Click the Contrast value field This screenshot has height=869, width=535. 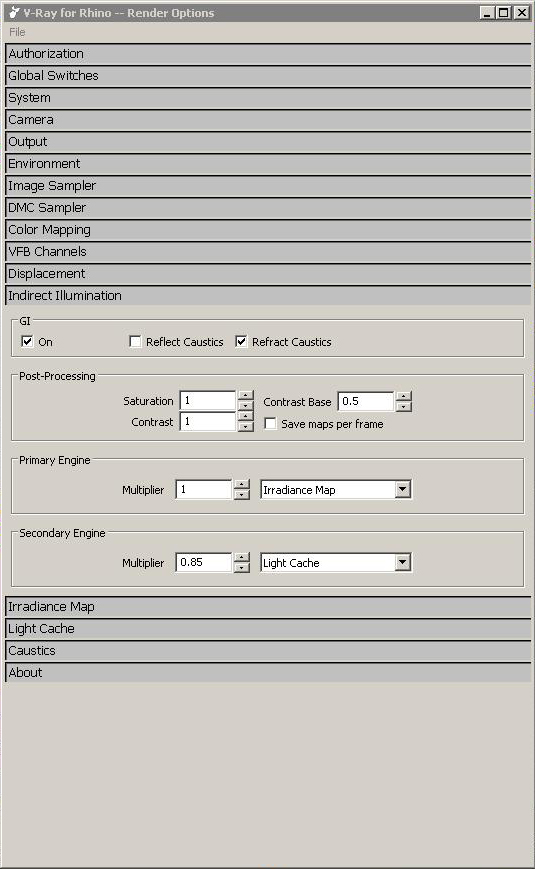tap(208, 422)
